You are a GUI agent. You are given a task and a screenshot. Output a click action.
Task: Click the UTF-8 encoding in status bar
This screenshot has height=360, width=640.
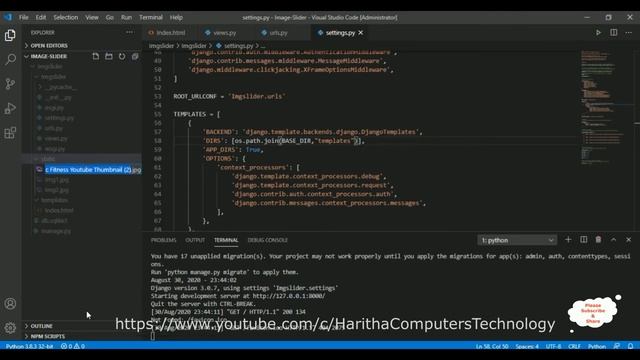point(553,346)
